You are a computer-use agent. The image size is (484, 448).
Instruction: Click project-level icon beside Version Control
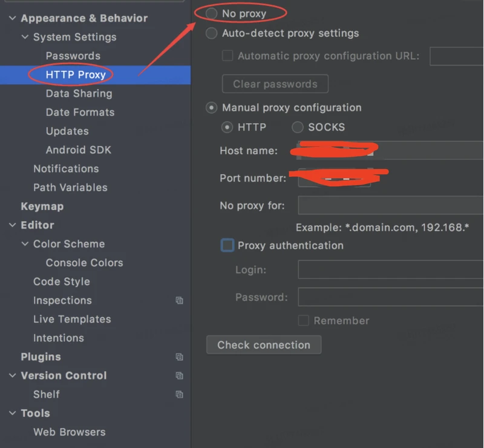(179, 376)
